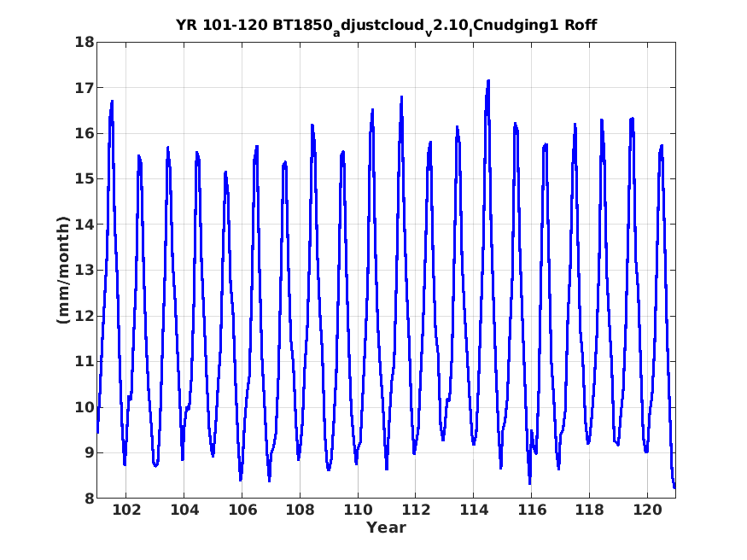Screen dimensions: 747x560
Task: Click the plot title text
Action: [386, 26]
